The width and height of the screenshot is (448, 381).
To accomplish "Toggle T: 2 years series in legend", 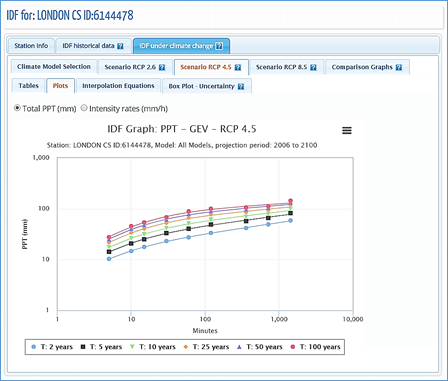I will (52, 347).
